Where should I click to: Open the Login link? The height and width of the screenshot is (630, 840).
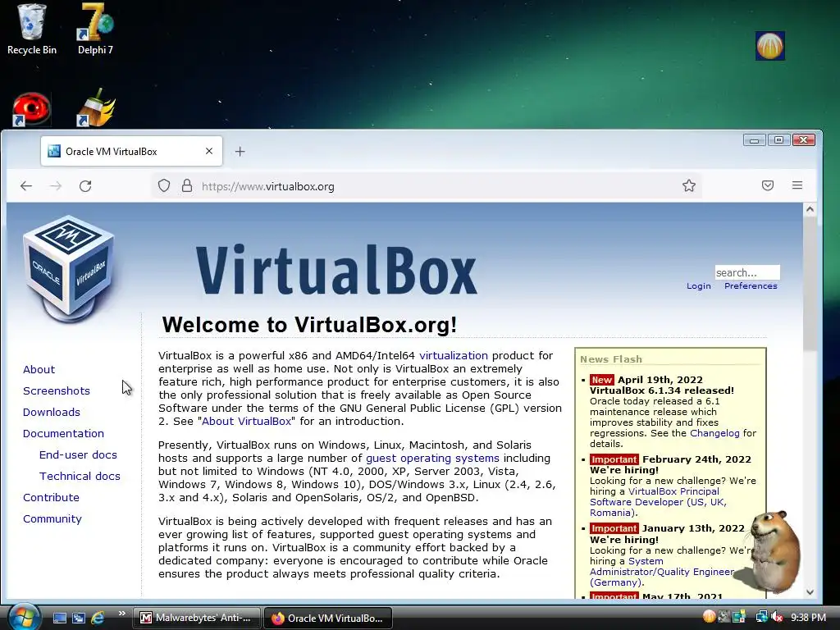point(699,286)
